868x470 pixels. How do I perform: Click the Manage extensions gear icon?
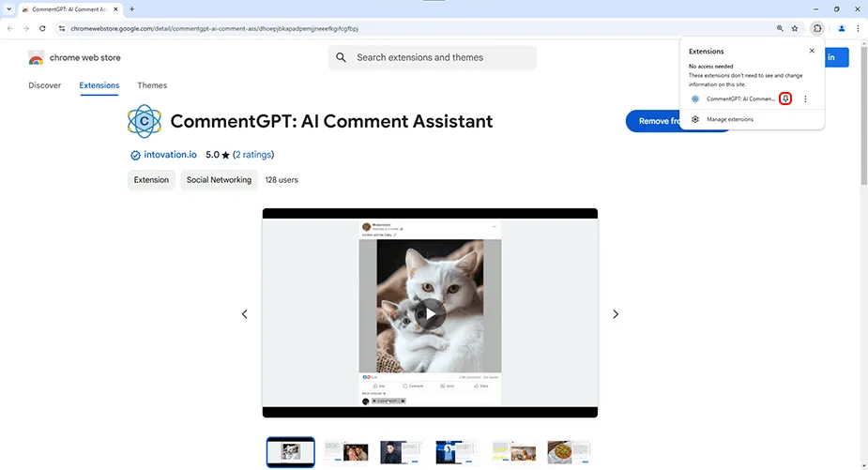click(x=695, y=119)
